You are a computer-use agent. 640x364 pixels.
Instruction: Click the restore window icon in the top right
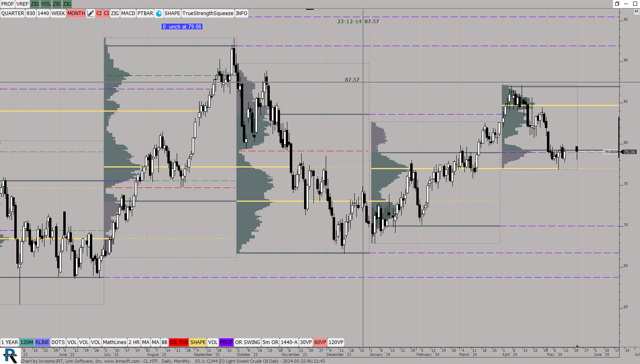coord(617,4)
